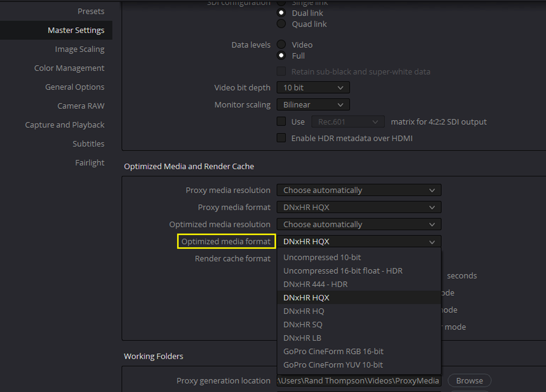Enable HDR metadata over HDMI
Screen dimensions: 546x392
pos(281,138)
